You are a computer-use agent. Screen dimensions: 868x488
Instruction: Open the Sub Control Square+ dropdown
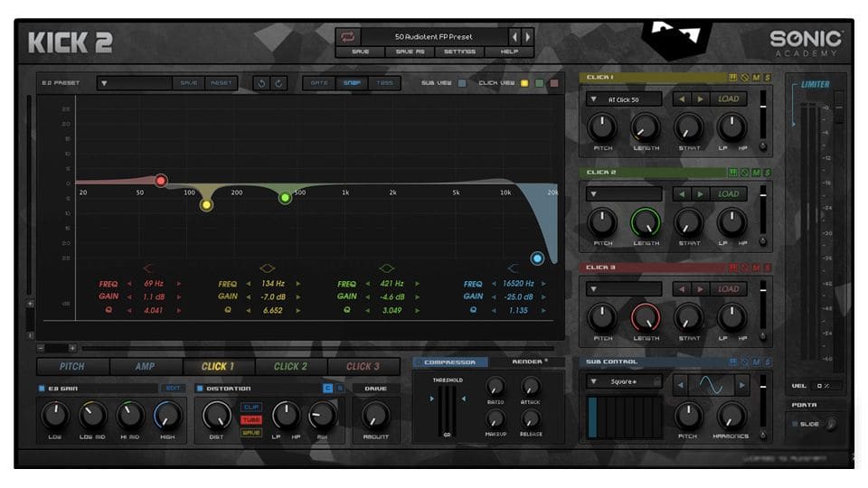click(624, 381)
